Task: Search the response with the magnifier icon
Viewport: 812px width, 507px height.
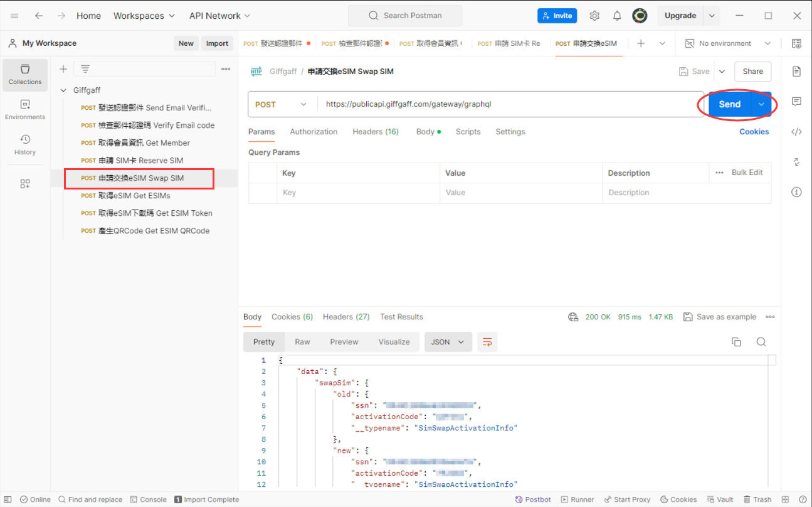Action: (x=761, y=342)
